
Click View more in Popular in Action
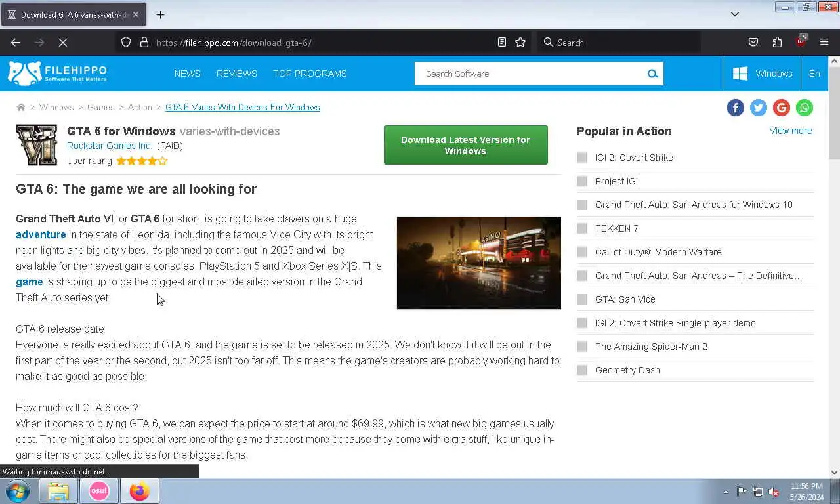click(x=791, y=131)
